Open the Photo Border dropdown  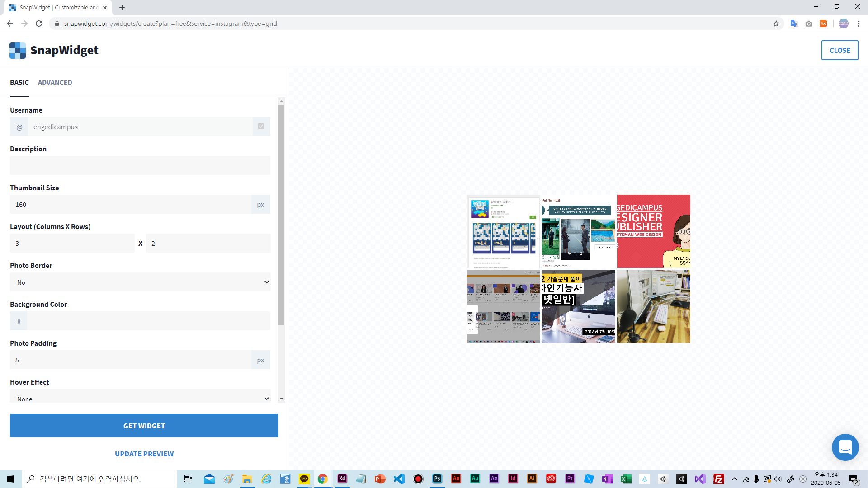[x=140, y=282]
